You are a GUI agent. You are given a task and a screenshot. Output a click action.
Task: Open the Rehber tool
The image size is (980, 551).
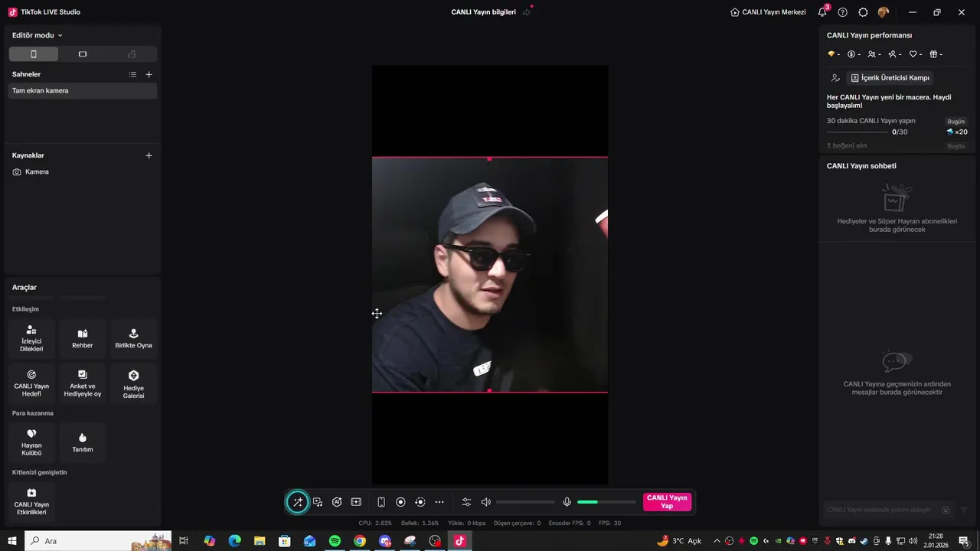coord(83,338)
